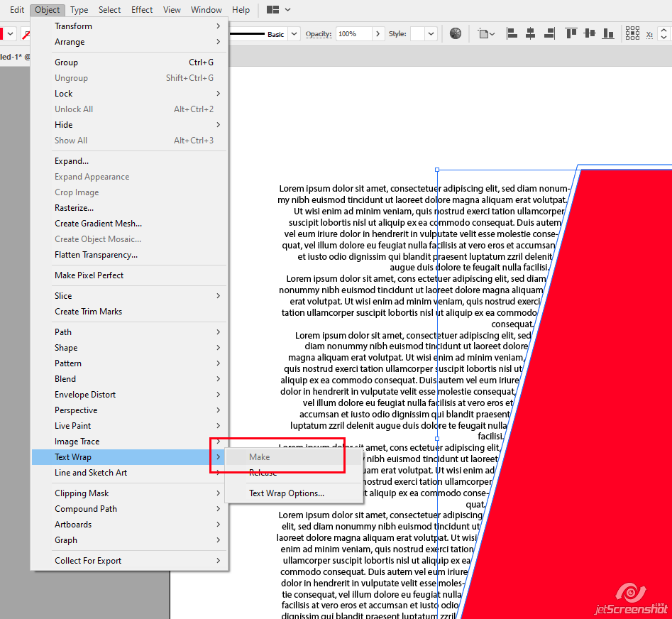Viewport: 672px width, 619px height.
Task: Open the Window menu
Action: point(206,9)
